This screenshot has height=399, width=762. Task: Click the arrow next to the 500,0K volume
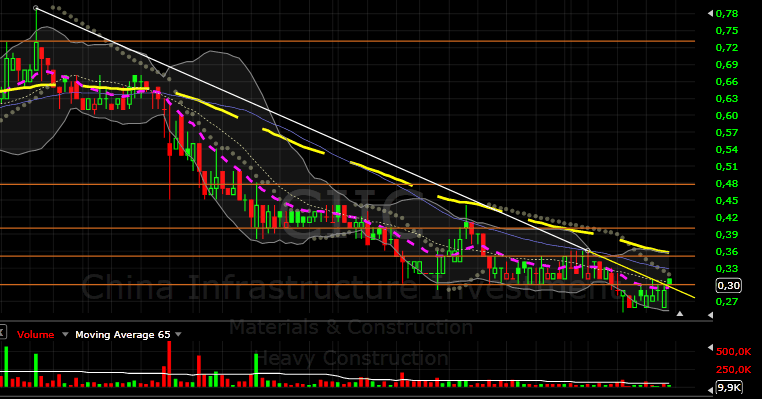(710, 347)
